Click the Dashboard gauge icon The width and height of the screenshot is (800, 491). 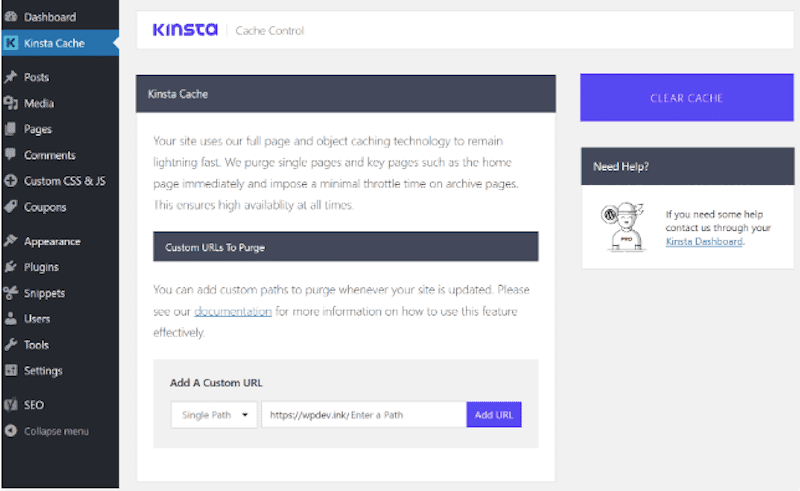11,16
